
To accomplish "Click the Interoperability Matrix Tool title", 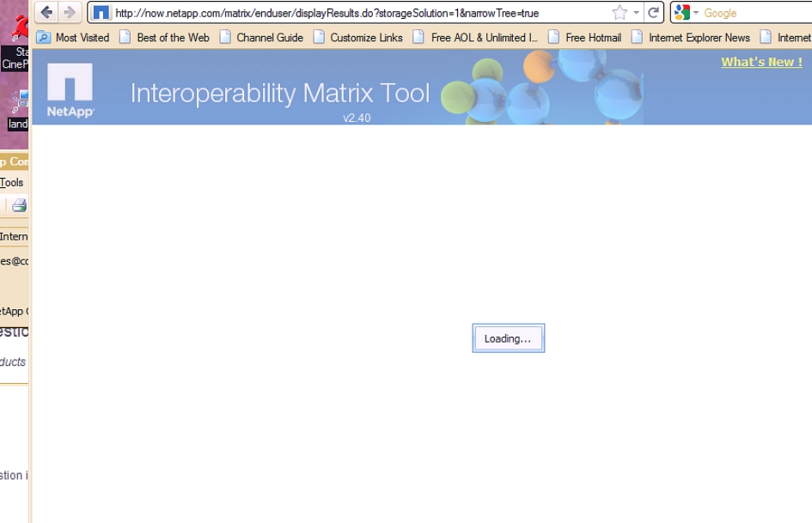I will (x=279, y=94).
